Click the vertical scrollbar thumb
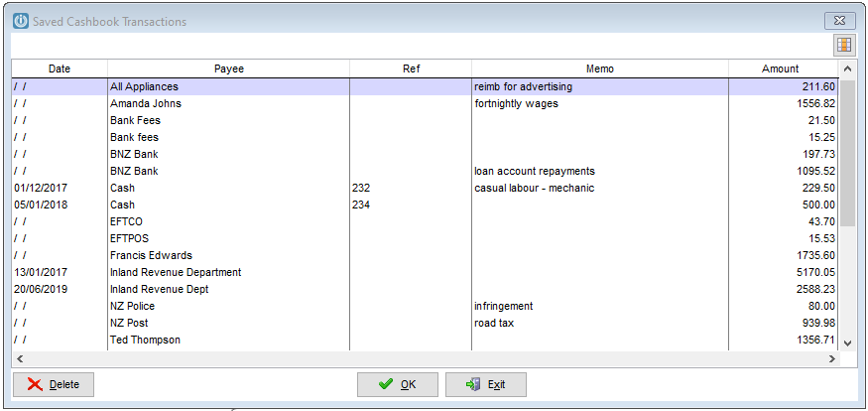The image size is (868, 411). tap(847, 153)
